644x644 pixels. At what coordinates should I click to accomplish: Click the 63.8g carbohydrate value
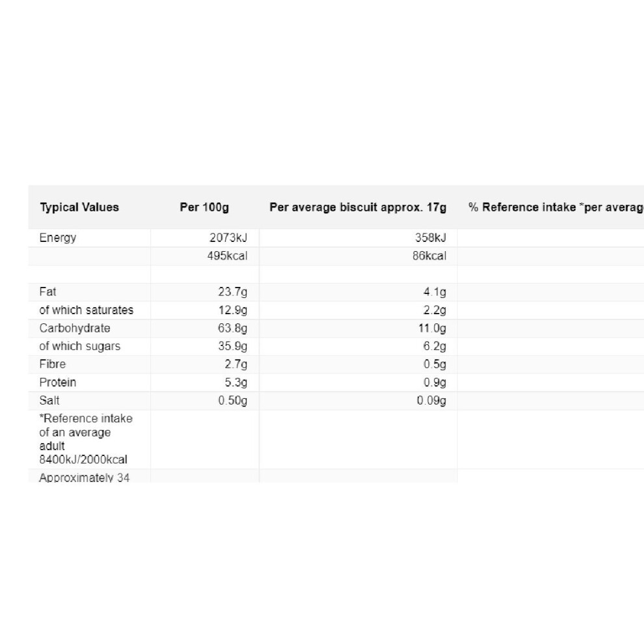click(232, 328)
